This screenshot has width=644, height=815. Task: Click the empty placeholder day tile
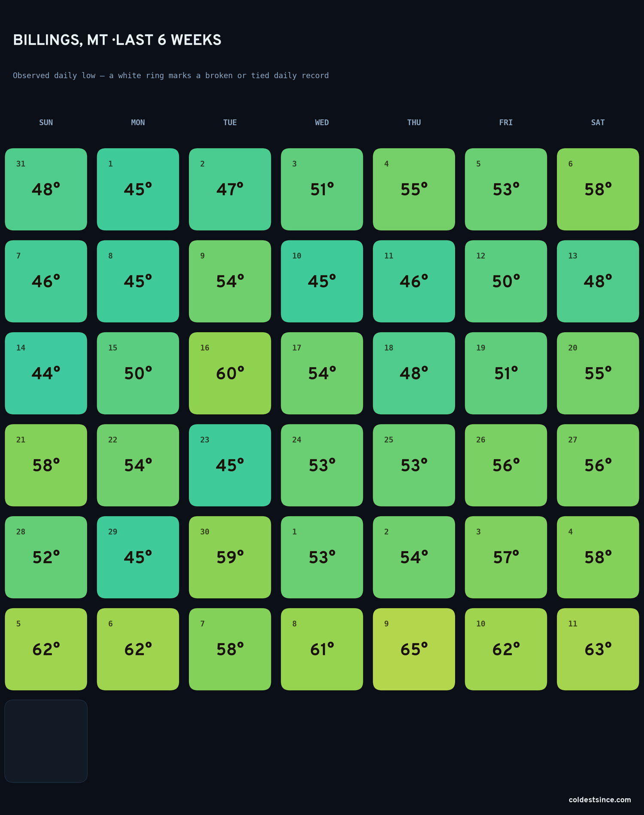click(x=46, y=741)
